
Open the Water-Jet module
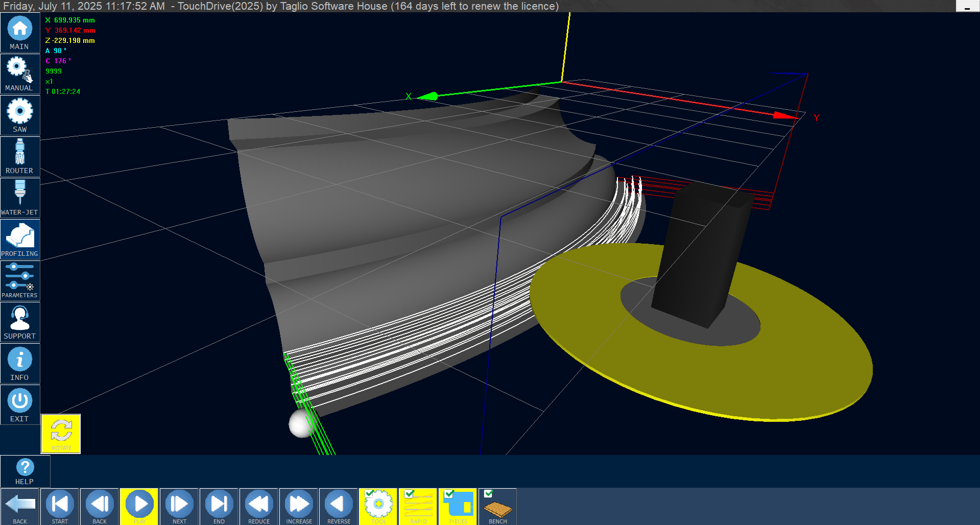pos(20,198)
